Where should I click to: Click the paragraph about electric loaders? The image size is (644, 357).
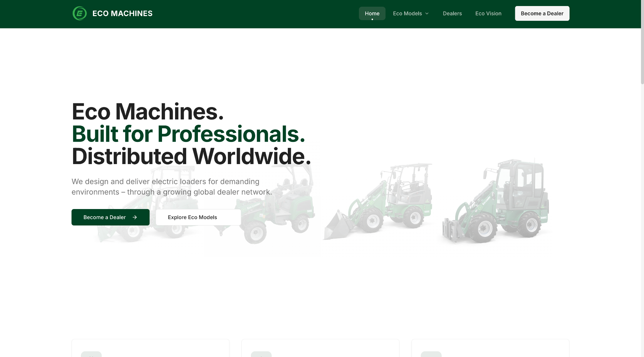(172, 187)
